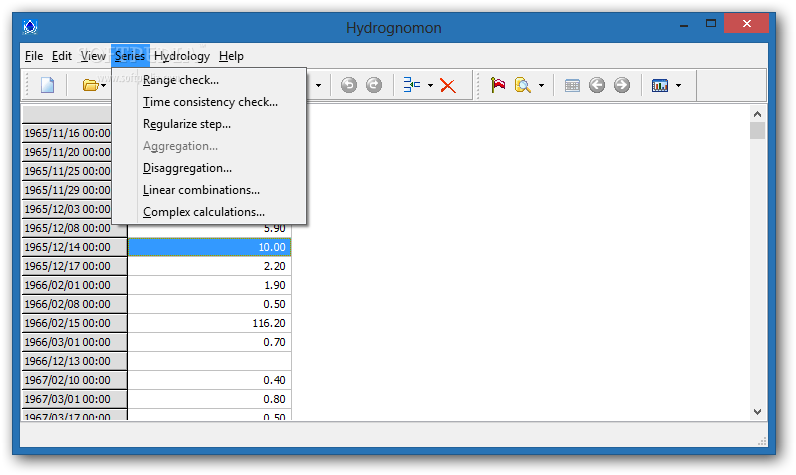Minimize the Hydrognomon window
The height and width of the screenshot is (475, 796).
[684, 24]
